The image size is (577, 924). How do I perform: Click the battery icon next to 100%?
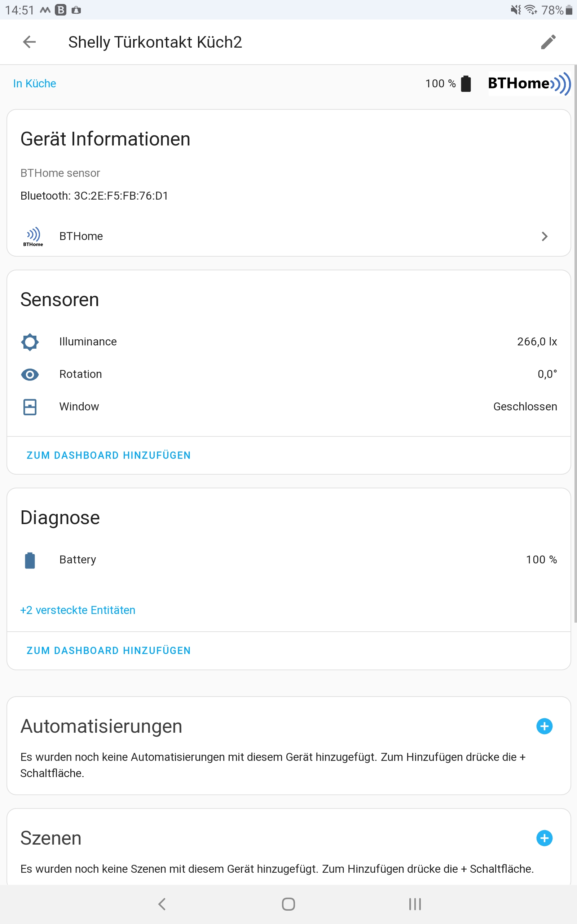466,84
